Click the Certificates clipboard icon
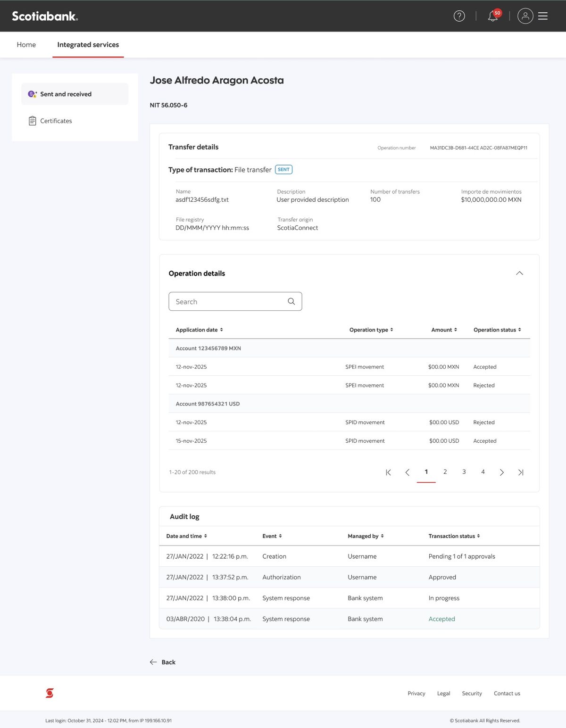This screenshot has height=728, width=566. pyautogui.click(x=32, y=121)
